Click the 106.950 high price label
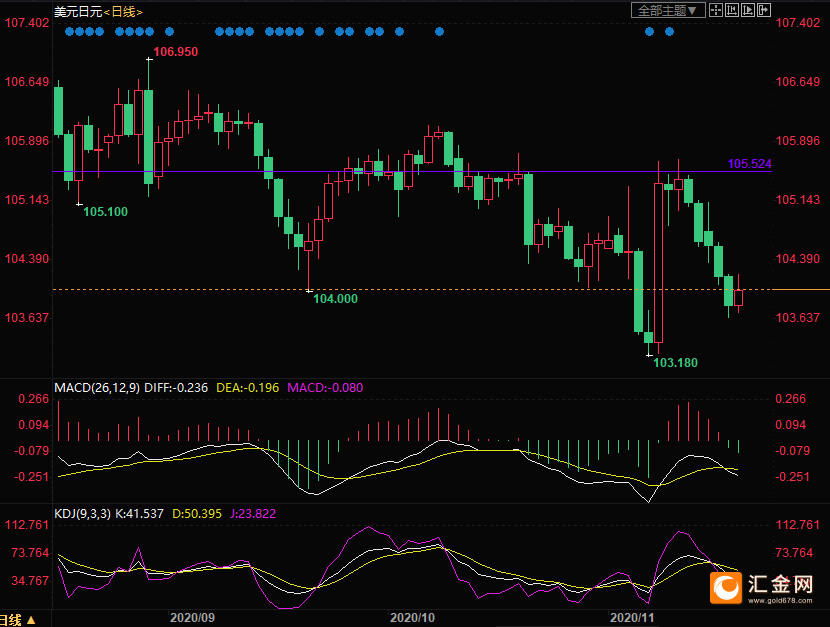The height and width of the screenshot is (627, 830). pos(176,52)
